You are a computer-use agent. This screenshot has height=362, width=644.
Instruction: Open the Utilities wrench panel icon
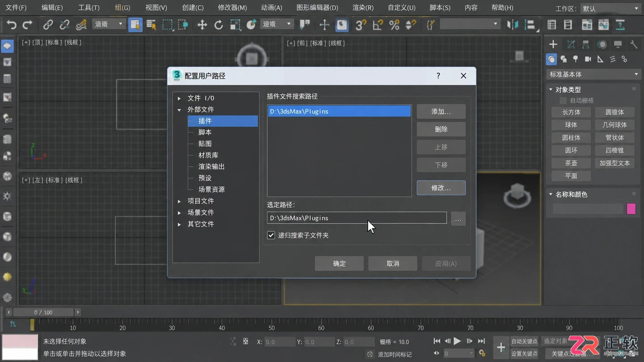634,44
